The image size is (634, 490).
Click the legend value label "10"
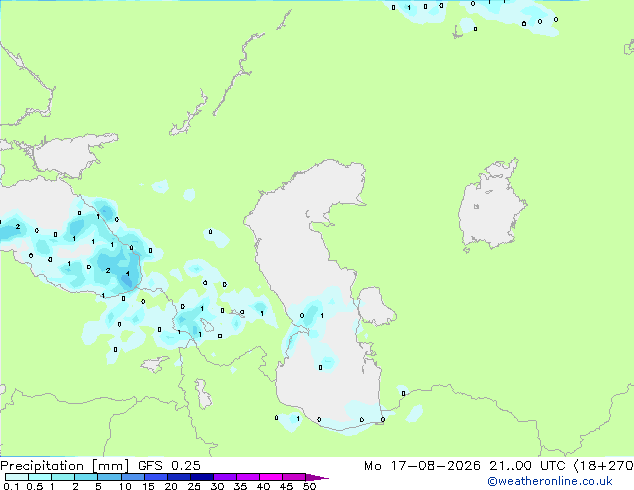(125, 486)
